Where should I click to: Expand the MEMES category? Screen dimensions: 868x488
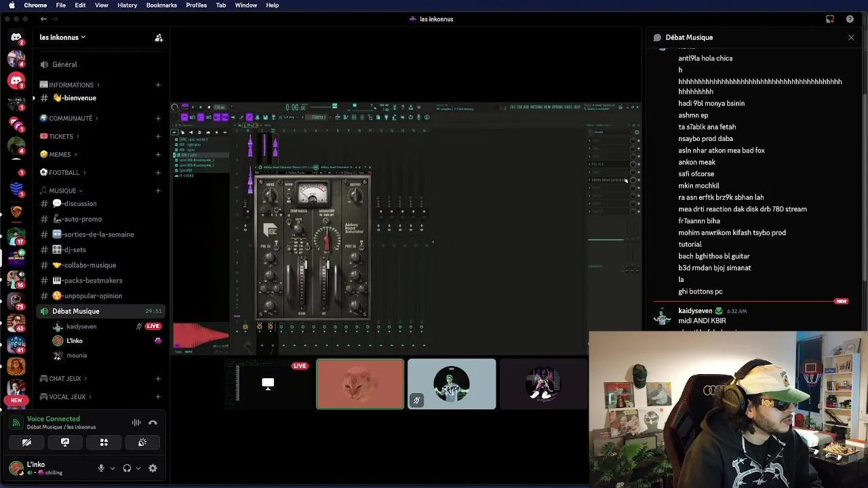click(x=58, y=155)
